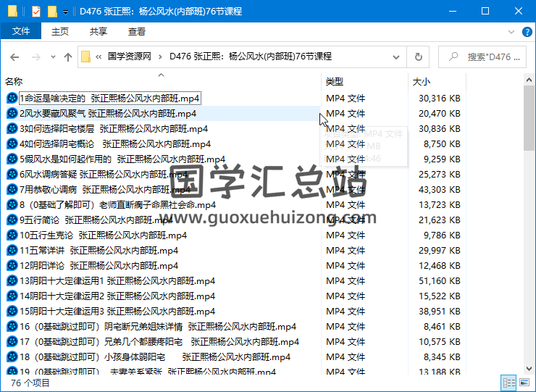Click the Back navigation arrow
The image size is (536, 392).
click(x=14, y=57)
